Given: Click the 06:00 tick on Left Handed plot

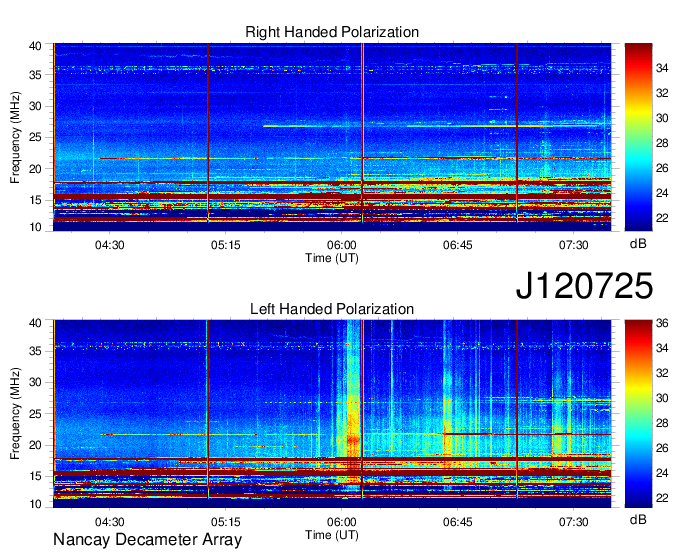Looking at the screenshot, I should [x=341, y=522].
